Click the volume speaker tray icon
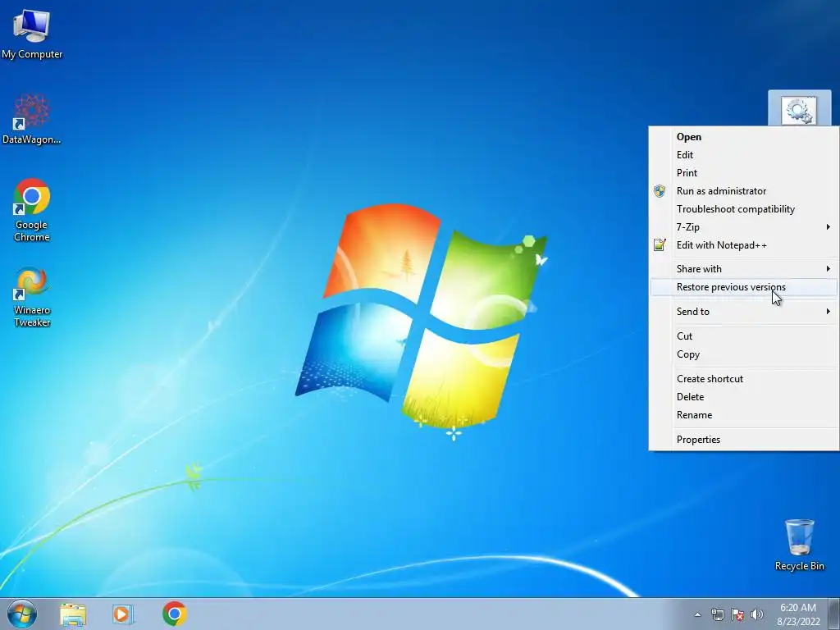 (757, 614)
